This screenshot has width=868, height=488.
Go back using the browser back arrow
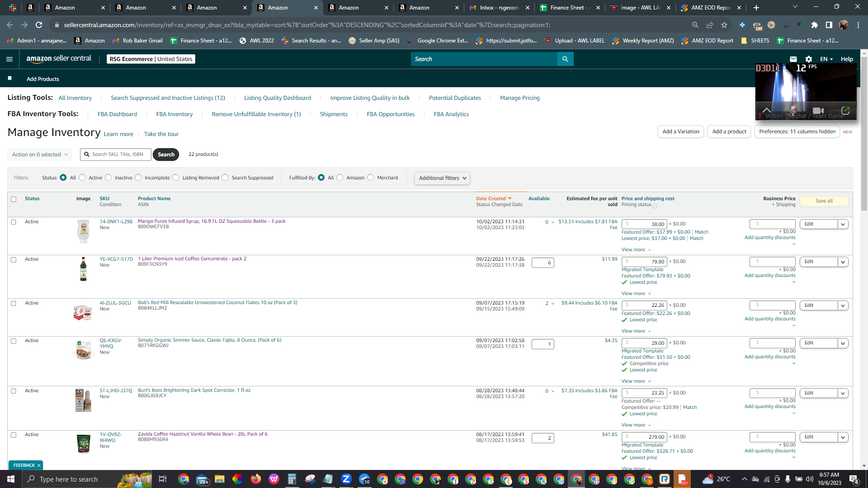[x=10, y=25]
